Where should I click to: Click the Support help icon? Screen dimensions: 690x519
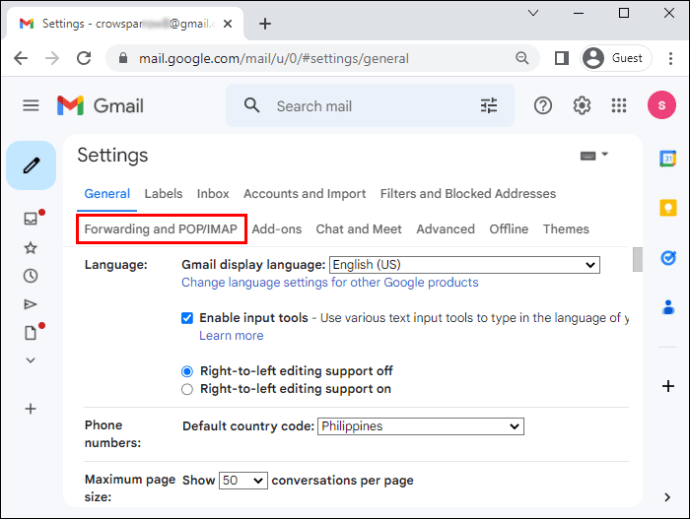(x=543, y=105)
